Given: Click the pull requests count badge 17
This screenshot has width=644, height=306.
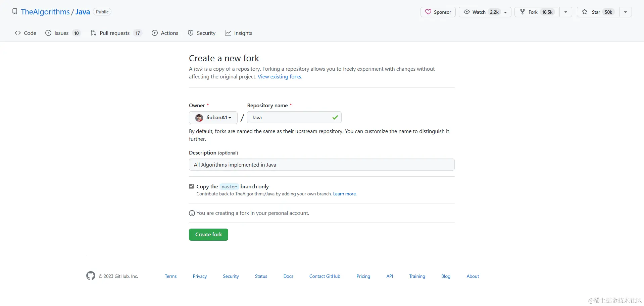Looking at the screenshot, I should click(138, 33).
